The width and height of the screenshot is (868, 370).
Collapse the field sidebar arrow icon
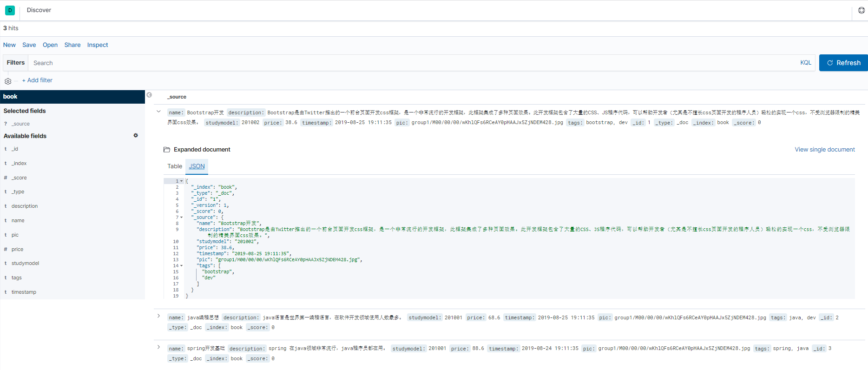tap(149, 95)
